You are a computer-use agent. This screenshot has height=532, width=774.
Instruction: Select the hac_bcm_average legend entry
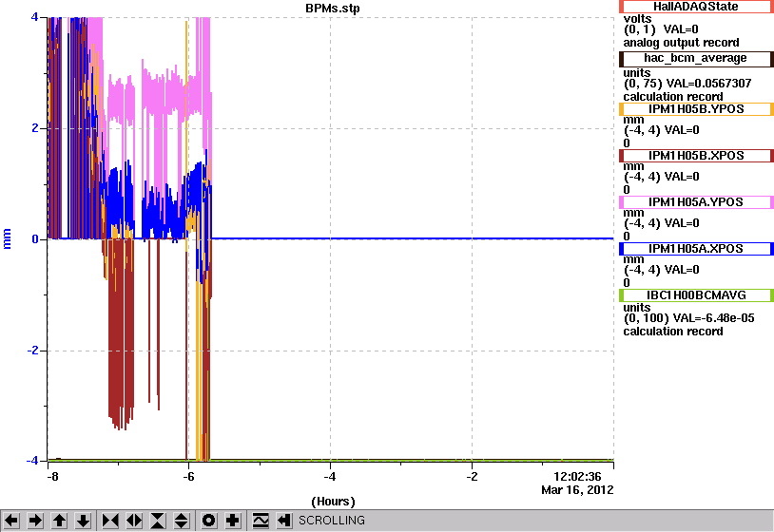(696, 59)
